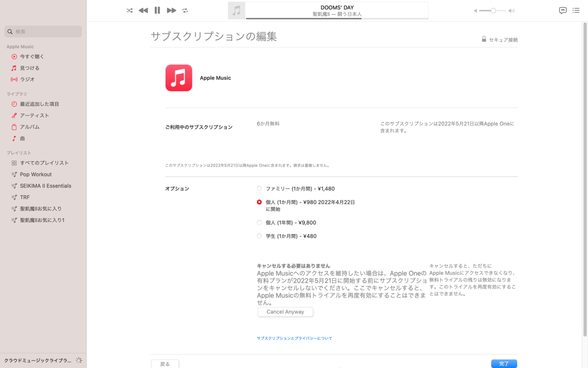Select 学生 (1か月間) ¥480 option
This screenshot has width=588, height=368.
pyautogui.click(x=259, y=236)
